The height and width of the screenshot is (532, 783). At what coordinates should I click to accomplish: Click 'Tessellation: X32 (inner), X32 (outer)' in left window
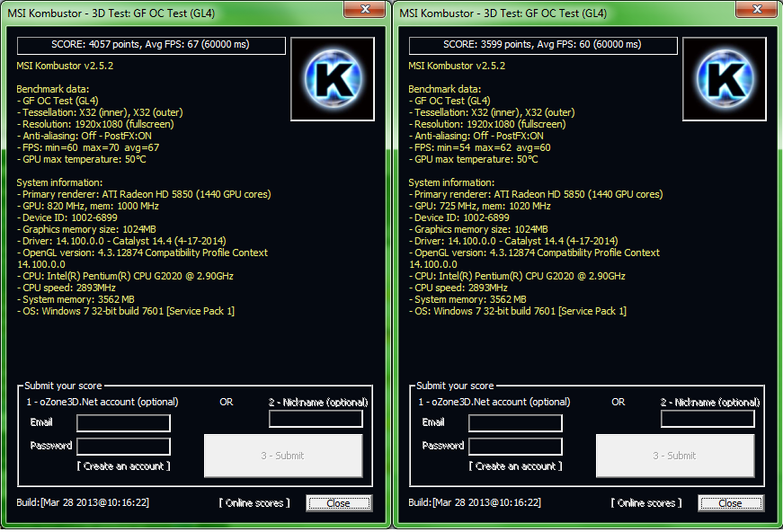tap(100, 113)
